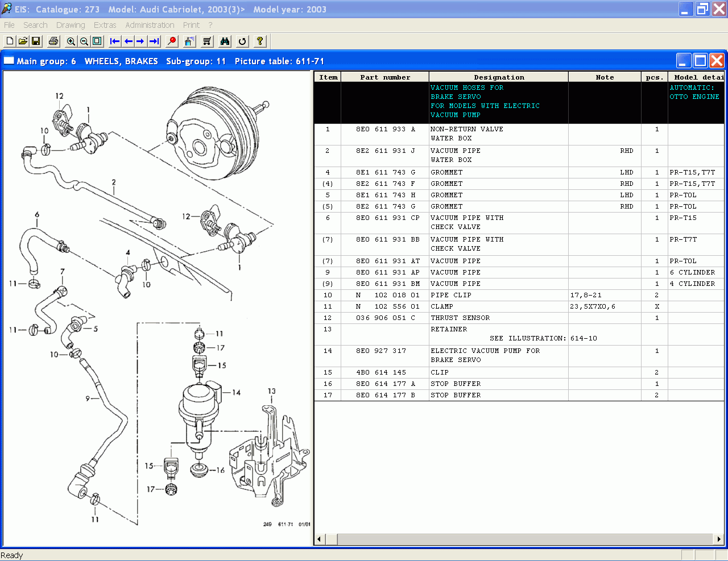Open the Drawing menu
The width and height of the screenshot is (728, 561).
tap(71, 25)
